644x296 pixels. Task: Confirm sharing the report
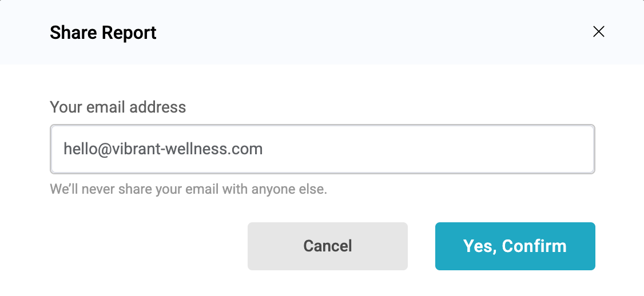[515, 246]
